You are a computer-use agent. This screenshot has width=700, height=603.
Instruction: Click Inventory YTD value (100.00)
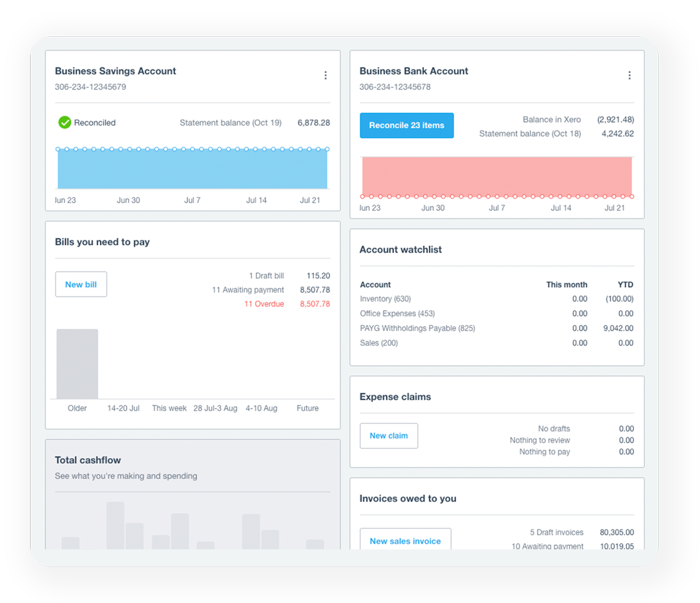pyautogui.click(x=619, y=298)
